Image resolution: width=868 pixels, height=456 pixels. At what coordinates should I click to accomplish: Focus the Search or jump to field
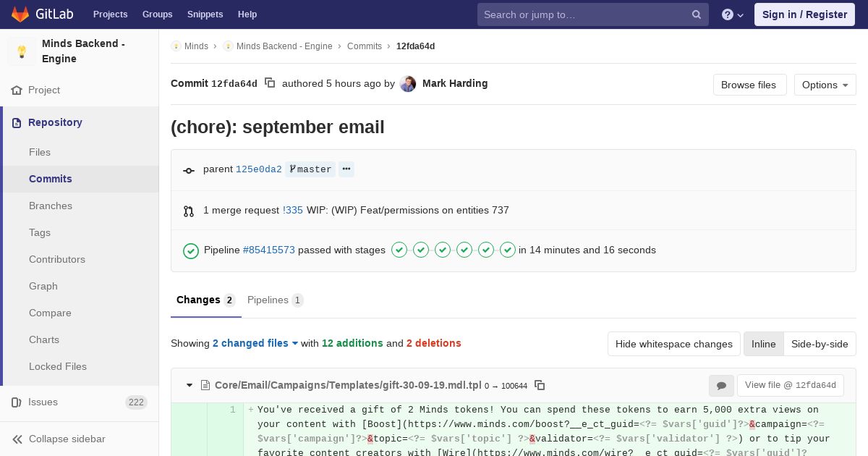click(593, 14)
